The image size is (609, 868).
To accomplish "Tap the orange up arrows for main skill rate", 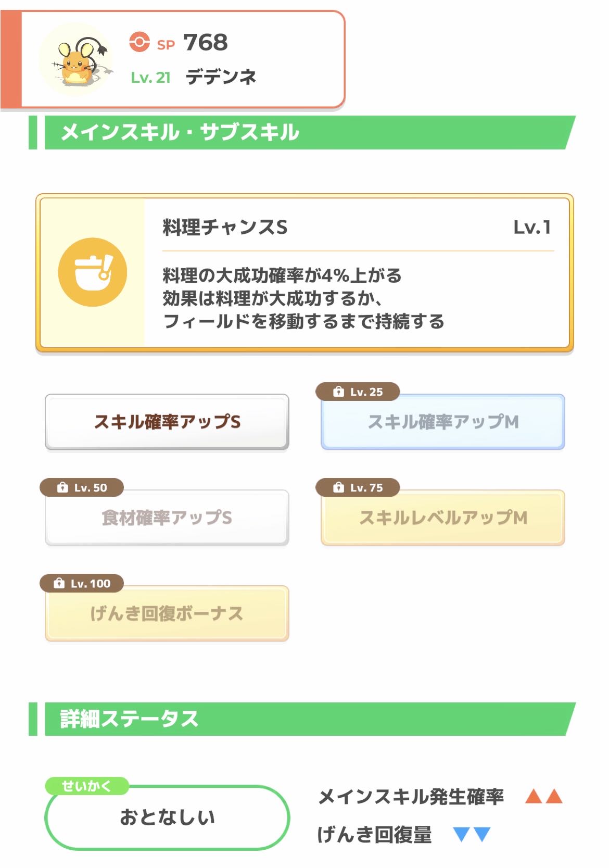I will point(544,796).
